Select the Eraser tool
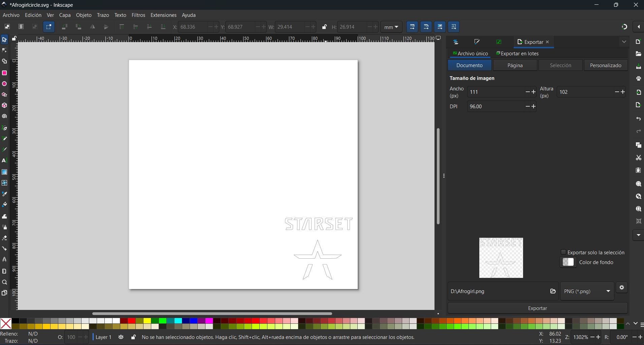Viewport: 644px width, 345px height. (4, 238)
